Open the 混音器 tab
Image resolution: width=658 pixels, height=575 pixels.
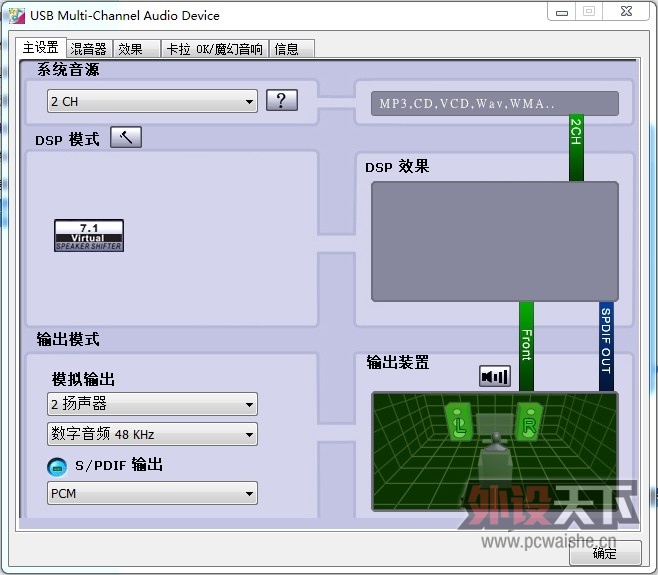click(89, 49)
